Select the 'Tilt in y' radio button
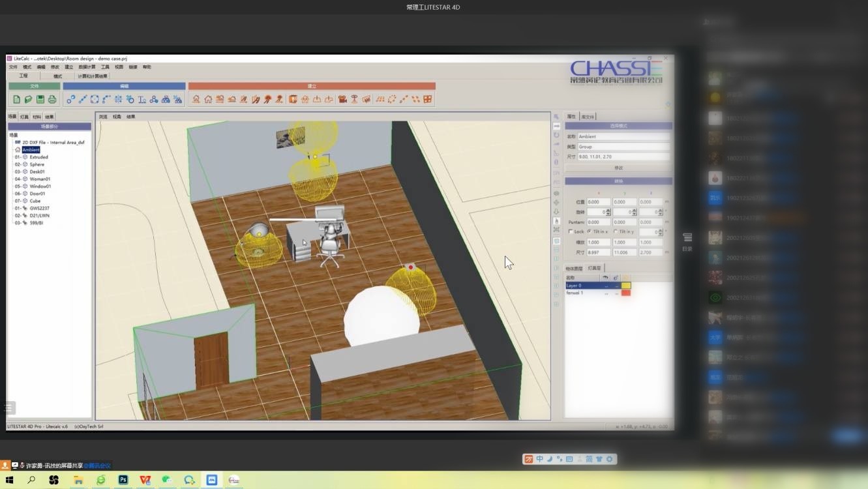 616,231
